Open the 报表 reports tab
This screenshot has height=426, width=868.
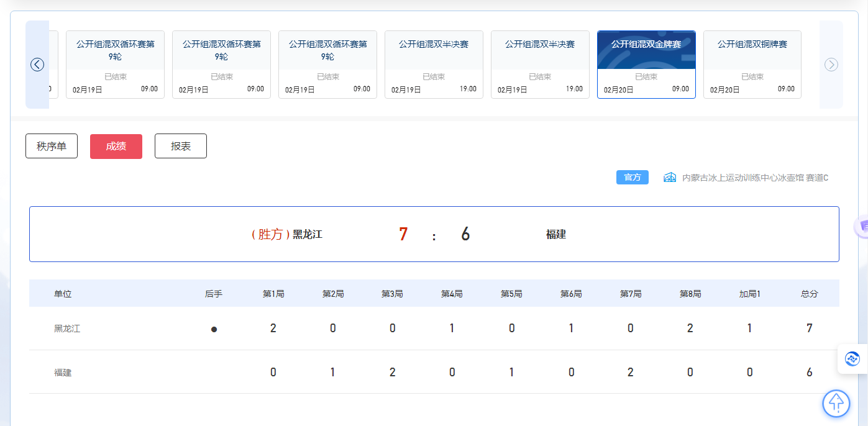(x=181, y=146)
